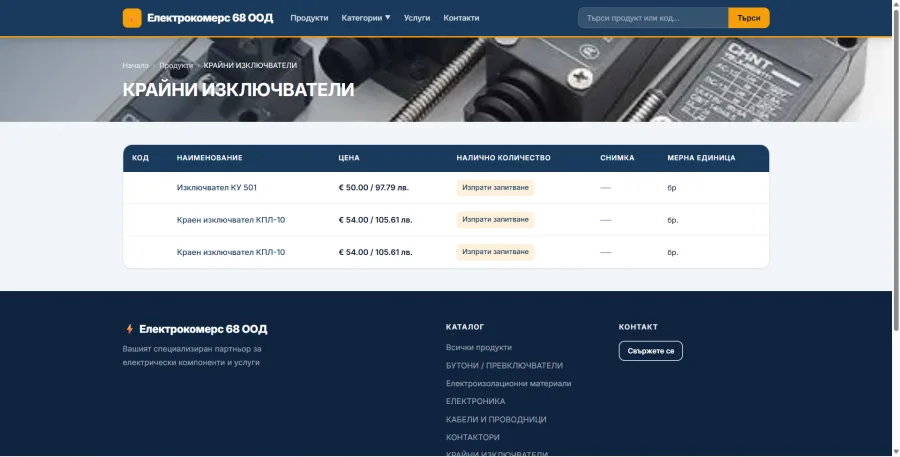This screenshot has height=457, width=900.
Task: Click price € 50.00 / 97.79 лв.
Action: (x=374, y=188)
